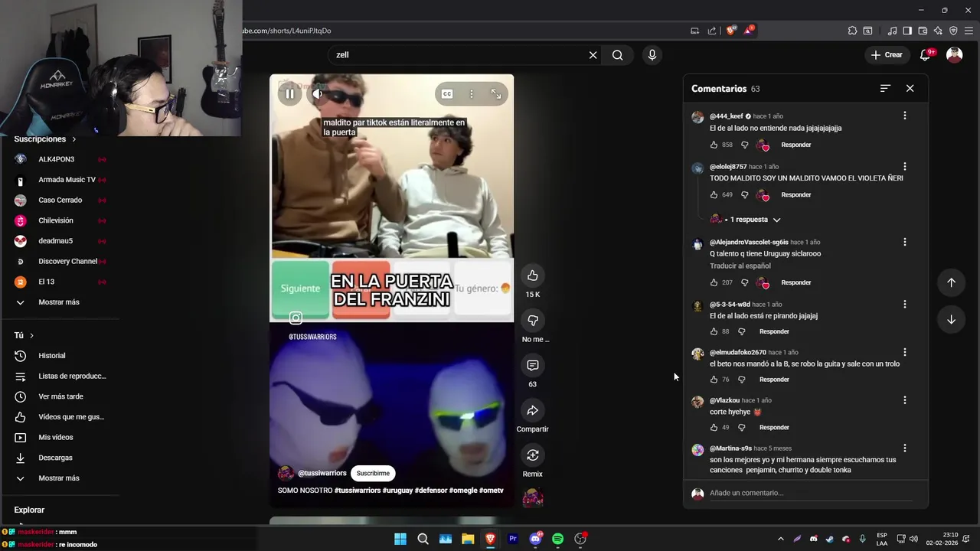Open Spotify from the taskbar
Viewport: 980px width, 551px height.
pyautogui.click(x=557, y=539)
